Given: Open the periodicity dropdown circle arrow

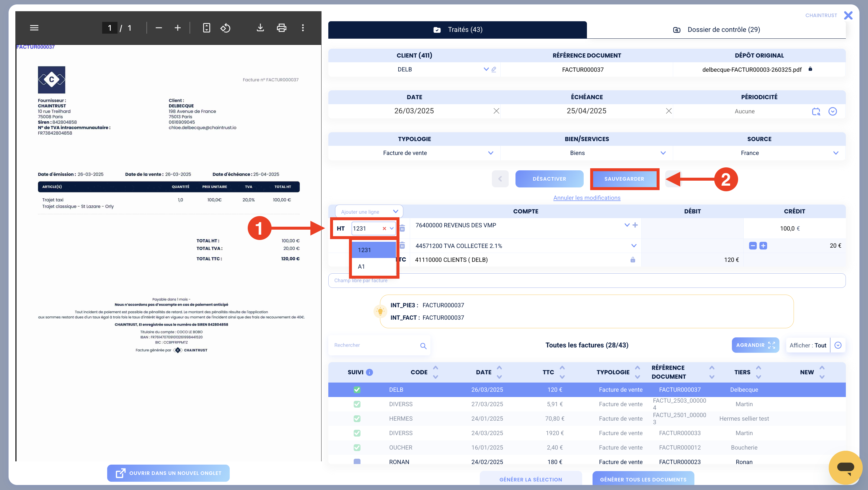Looking at the screenshot, I should (x=833, y=112).
